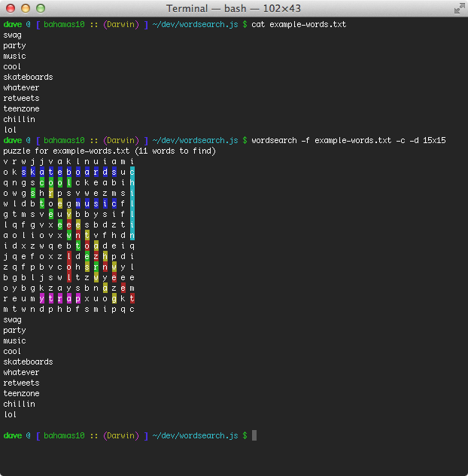Click 'music' in the word list below the puzzle

[14, 340]
